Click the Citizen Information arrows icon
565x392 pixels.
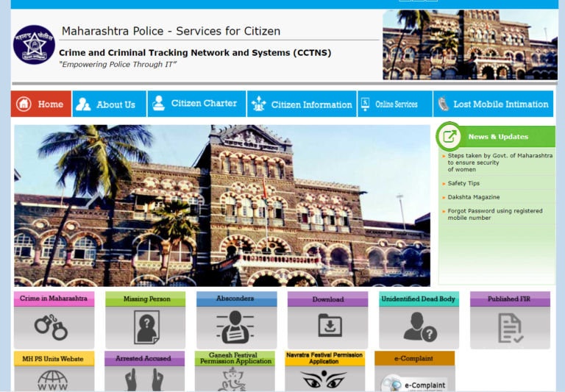coord(259,104)
